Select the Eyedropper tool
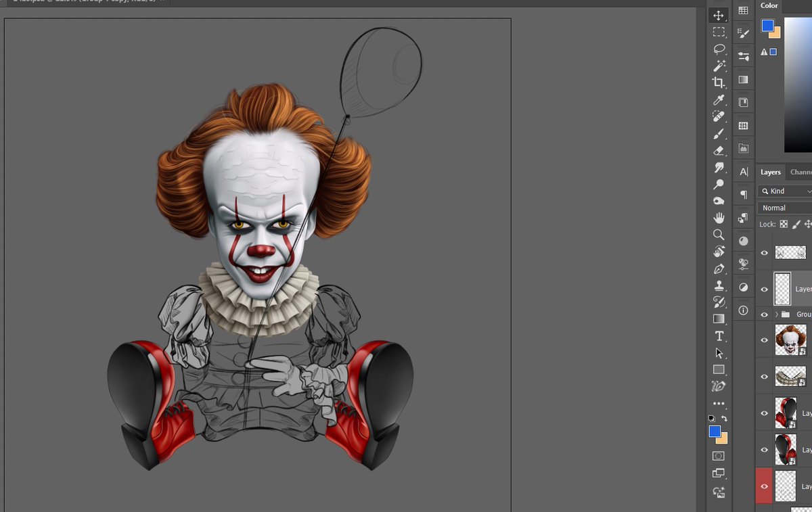This screenshot has width=812, height=512. tap(719, 99)
